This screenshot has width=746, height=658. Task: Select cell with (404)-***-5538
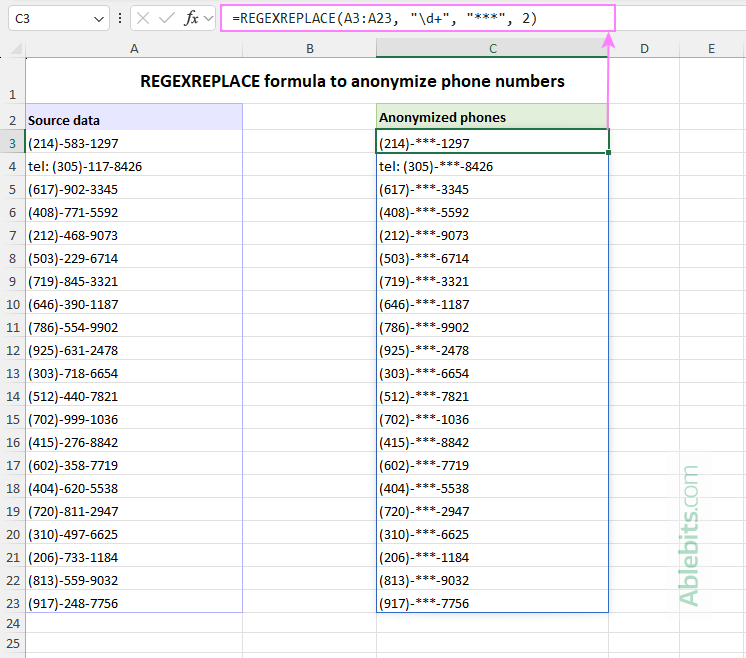(x=492, y=486)
